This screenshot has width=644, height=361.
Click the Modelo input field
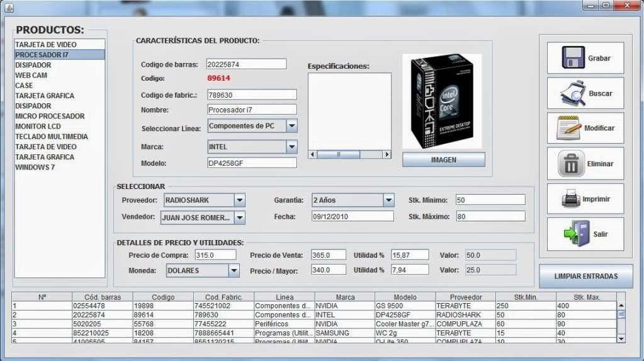(252, 163)
